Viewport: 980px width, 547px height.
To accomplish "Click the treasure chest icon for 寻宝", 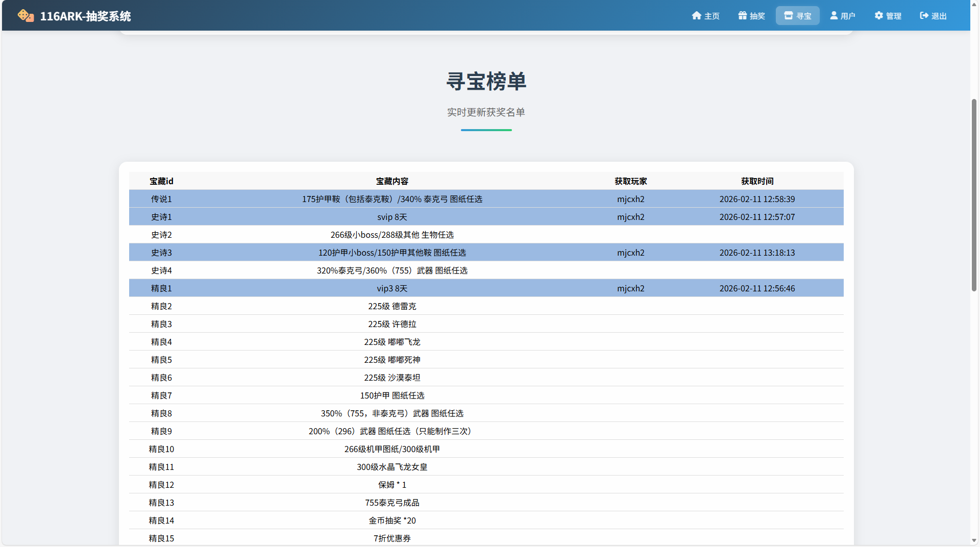I will click(x=788, y=16).
